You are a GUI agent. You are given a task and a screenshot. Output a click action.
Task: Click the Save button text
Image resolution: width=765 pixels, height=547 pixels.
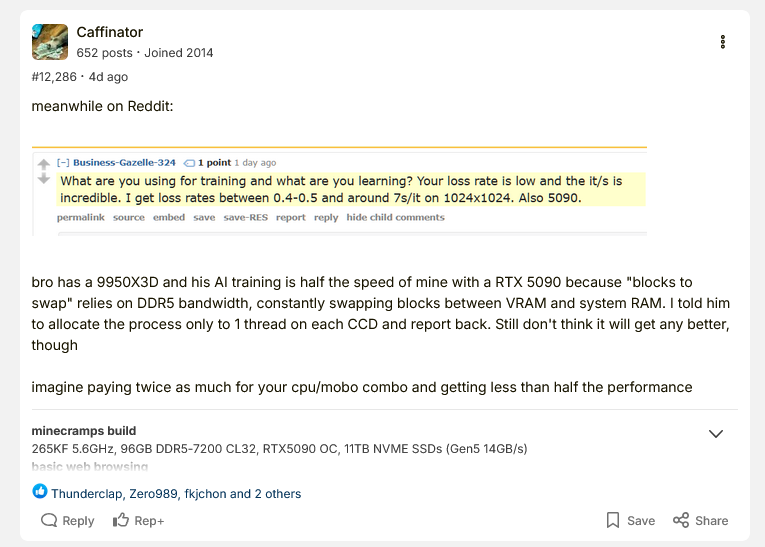[x=641, y=521]
